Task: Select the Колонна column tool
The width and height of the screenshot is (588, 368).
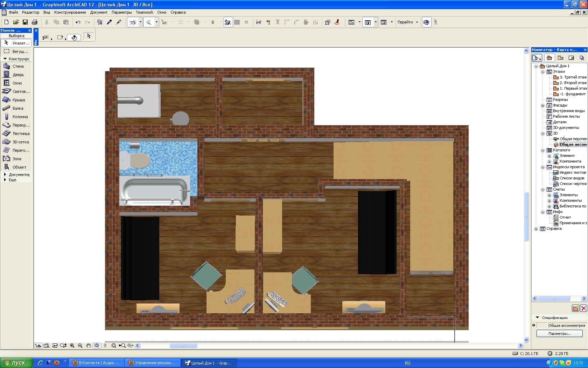Action: [x=16, y=117]
